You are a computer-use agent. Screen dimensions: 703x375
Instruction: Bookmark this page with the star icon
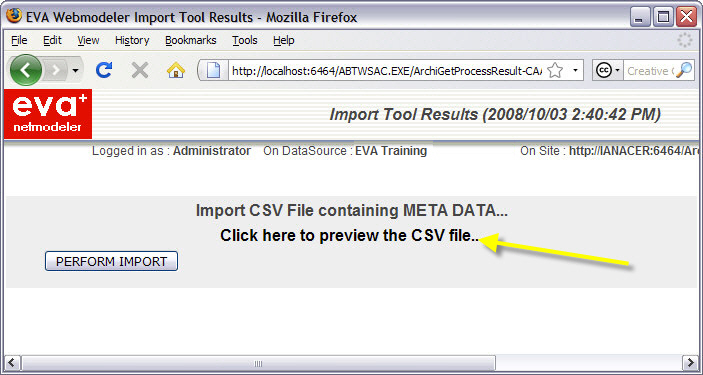tap(555, 70)
